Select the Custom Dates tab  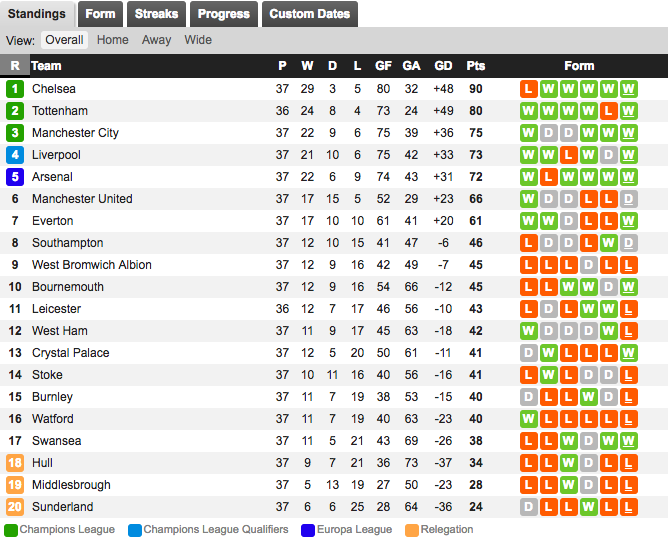(310, 14)
